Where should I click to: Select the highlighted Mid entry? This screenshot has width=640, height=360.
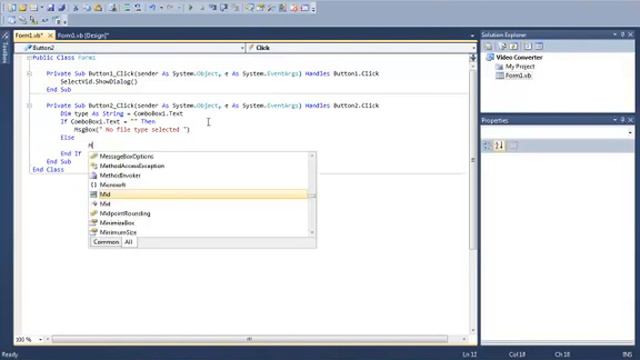click(198, 194)
